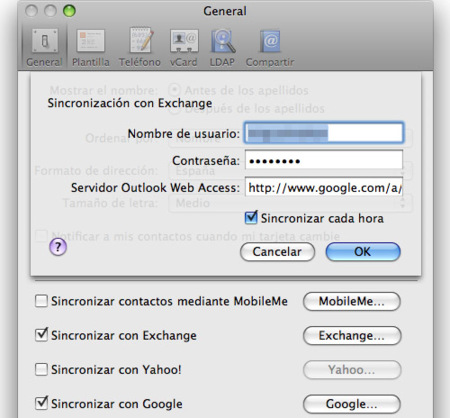The height and width of the screenshot is (418, 450).
Task: Click the purple help question mark button
Action: tap(58, 247)
